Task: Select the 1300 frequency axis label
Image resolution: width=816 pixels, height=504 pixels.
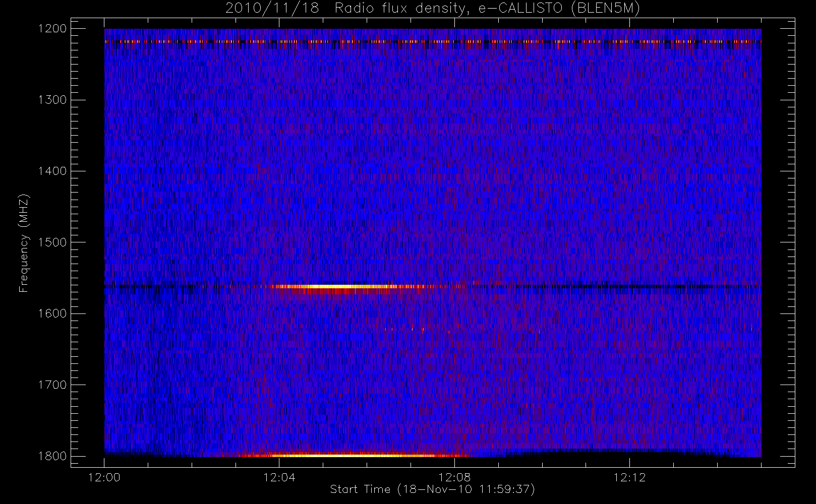Action: (52, 100)
